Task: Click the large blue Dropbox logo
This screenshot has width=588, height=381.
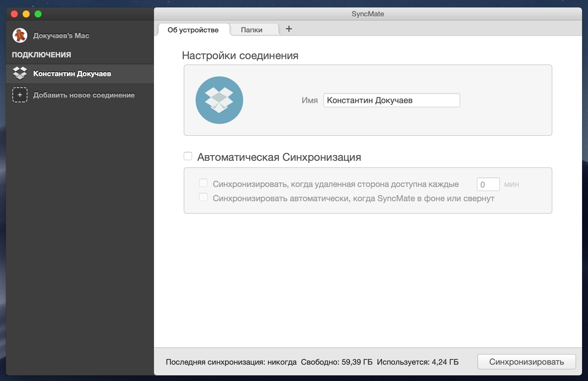Action: pyautogui.click(x=219, y=100)
